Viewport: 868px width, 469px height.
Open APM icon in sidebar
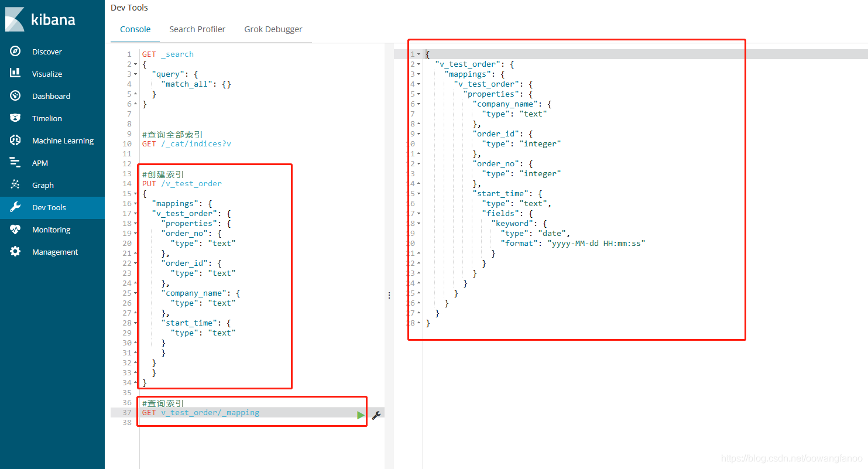pos(15,163)
